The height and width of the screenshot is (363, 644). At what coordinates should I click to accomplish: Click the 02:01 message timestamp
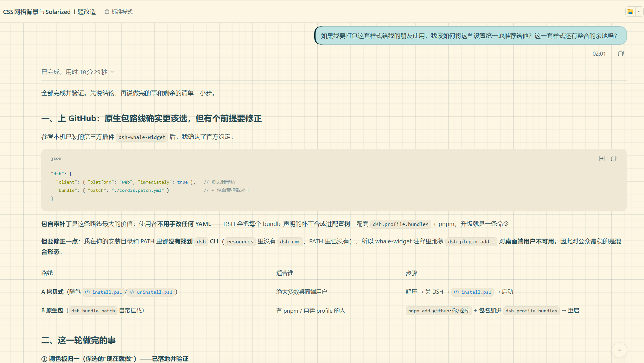(599, 54)
